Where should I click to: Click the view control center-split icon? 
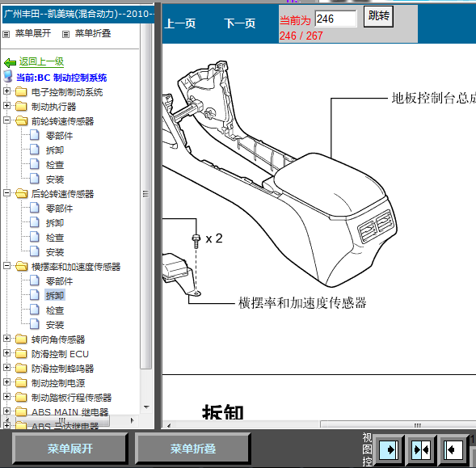[x=421, y=449]
